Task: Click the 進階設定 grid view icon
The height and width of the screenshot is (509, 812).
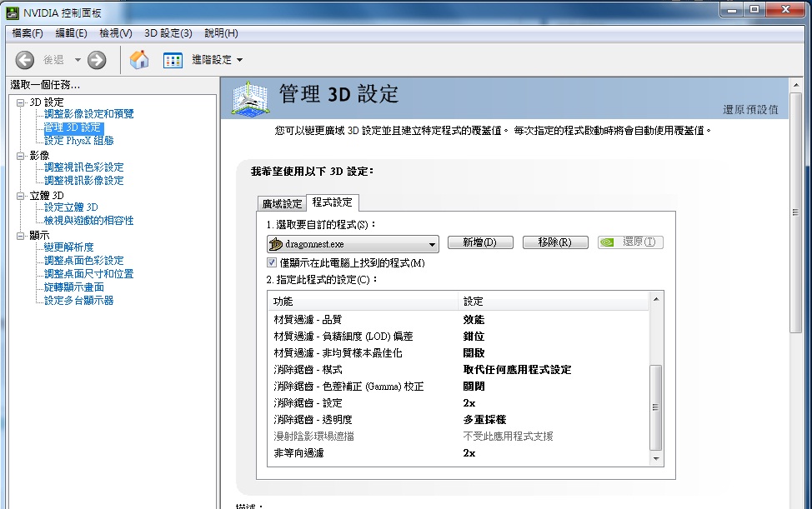Action: pos(173,60)
